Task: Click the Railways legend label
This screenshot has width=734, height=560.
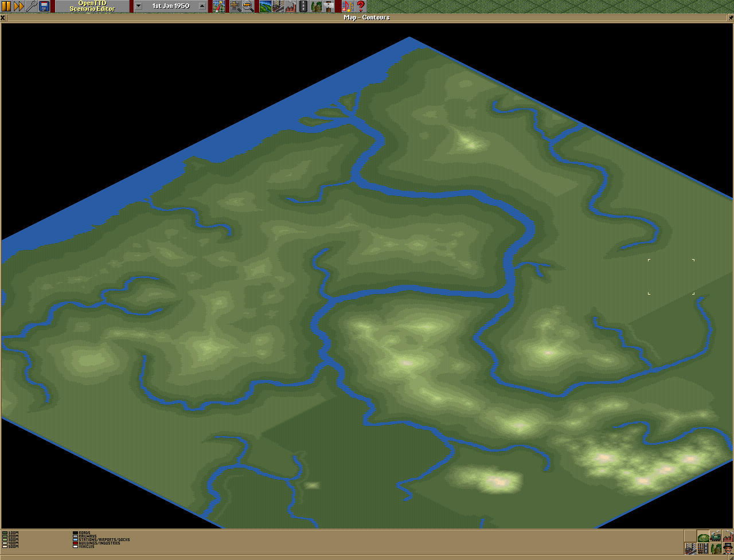Action: click(x=87, y=536)
